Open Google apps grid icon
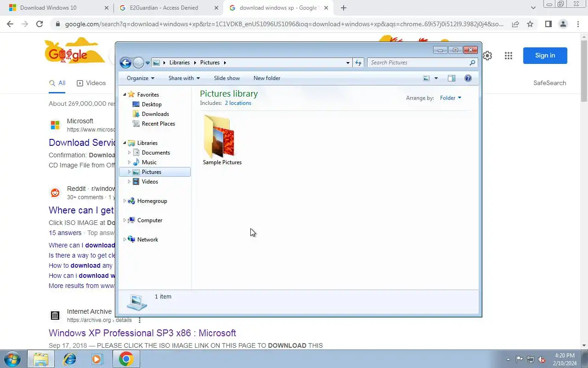 [508, 56]
